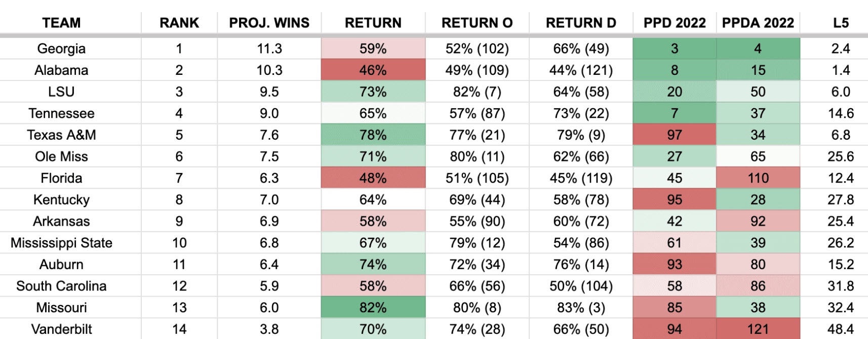
Task: Click the Texas A&M team cell
Action: [61, 135]
